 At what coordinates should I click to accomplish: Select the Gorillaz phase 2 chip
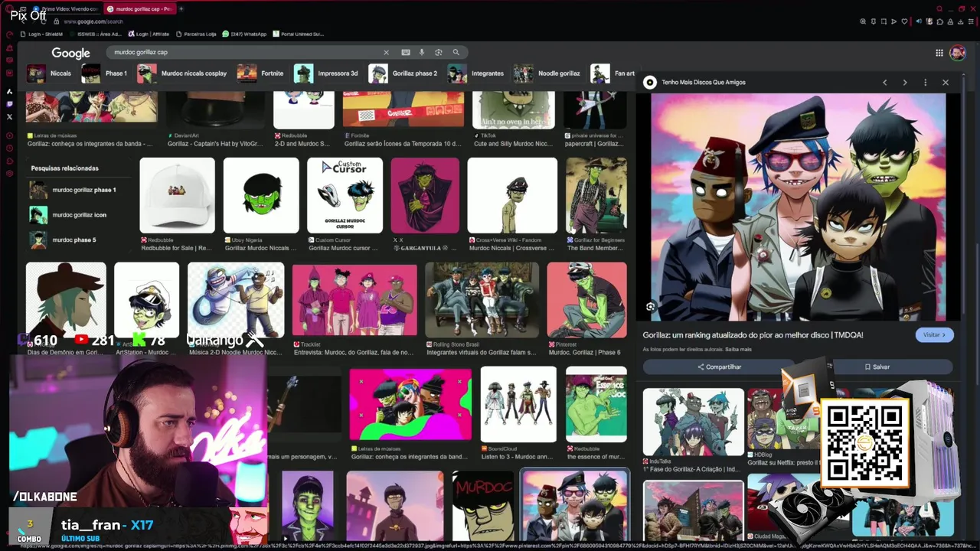[403, 73]
